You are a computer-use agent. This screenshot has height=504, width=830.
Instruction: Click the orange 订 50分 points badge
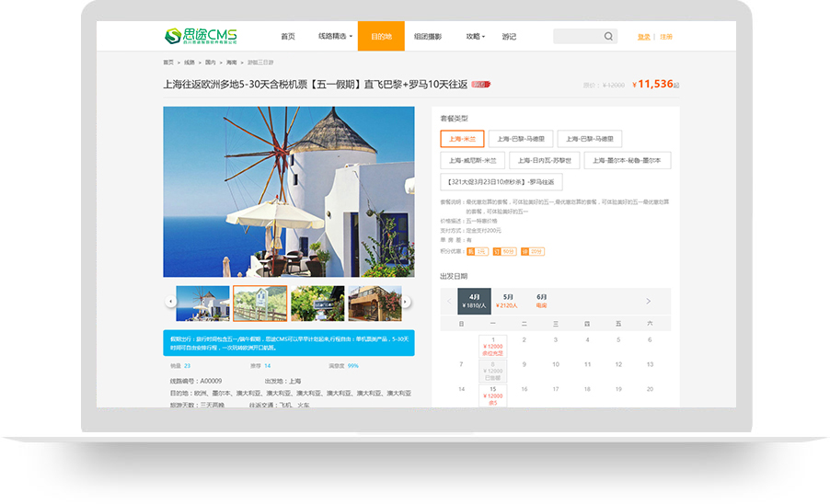(505, 251)
